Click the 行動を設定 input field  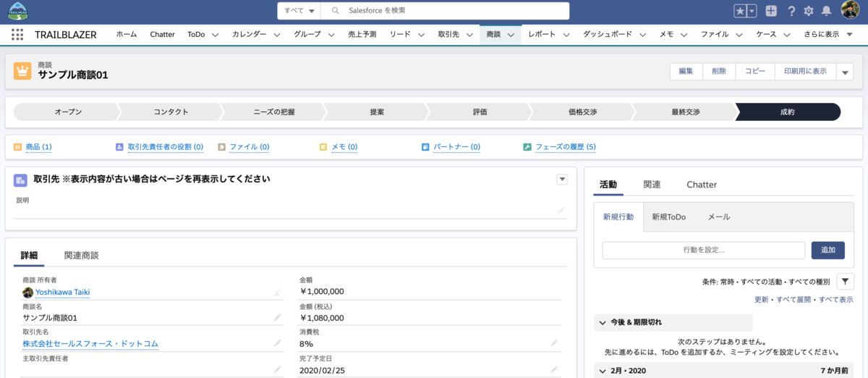pyautogui.click(x=704, y=251)
